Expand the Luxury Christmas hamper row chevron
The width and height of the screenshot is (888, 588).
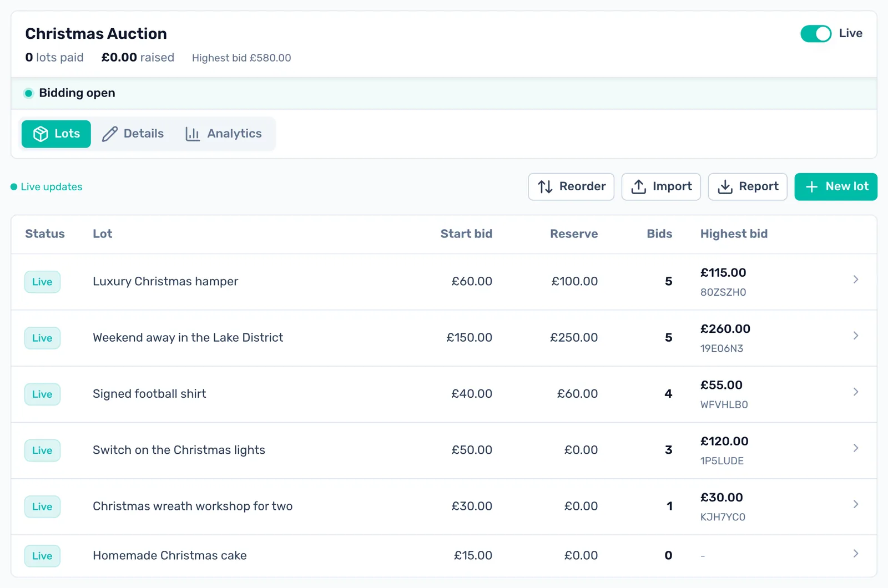856,280
